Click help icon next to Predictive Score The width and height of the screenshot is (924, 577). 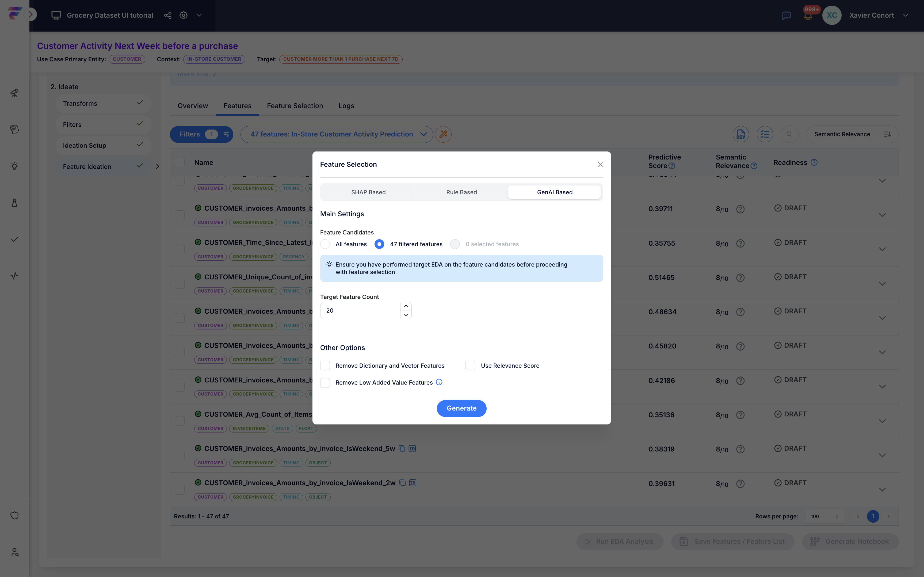pos(672,166)
